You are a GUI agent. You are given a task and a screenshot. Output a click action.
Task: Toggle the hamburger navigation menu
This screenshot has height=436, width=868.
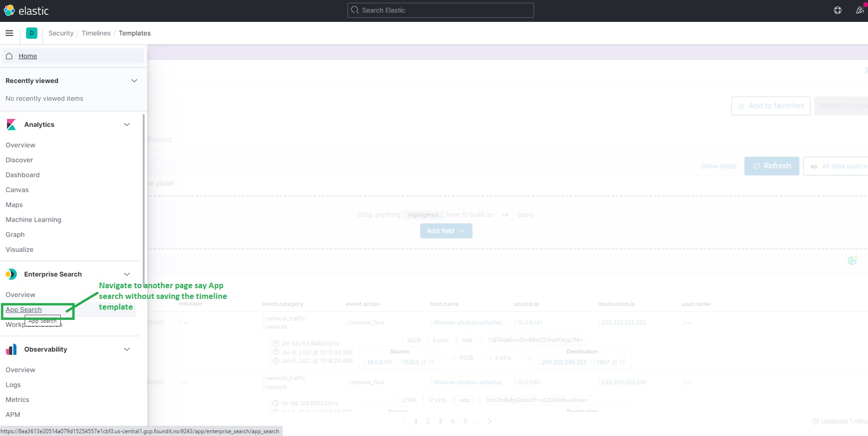click(9, 33)
